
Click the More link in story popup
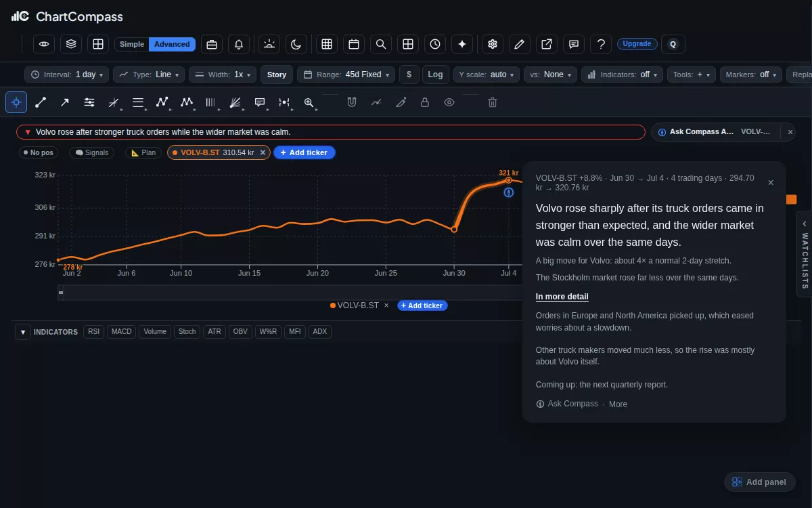coord(618,404)
